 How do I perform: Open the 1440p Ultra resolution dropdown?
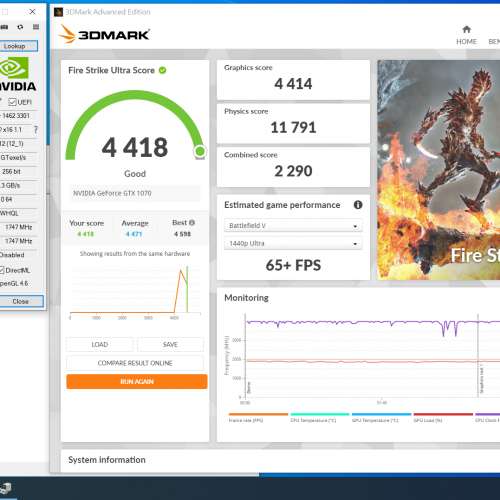[x=293, y=244]
